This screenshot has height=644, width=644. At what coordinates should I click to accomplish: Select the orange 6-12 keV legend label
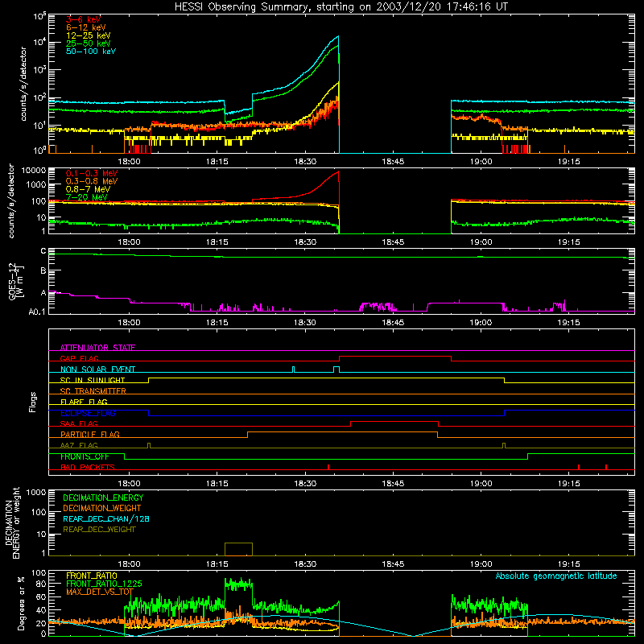86,27
